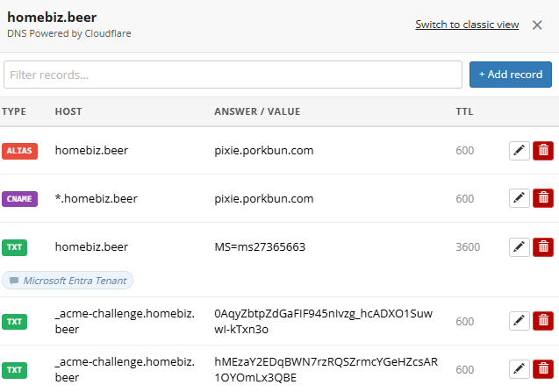Select the value starting with hMEzaY2EDqBWN7
This screenshot has width=559, height=392.
326,369
